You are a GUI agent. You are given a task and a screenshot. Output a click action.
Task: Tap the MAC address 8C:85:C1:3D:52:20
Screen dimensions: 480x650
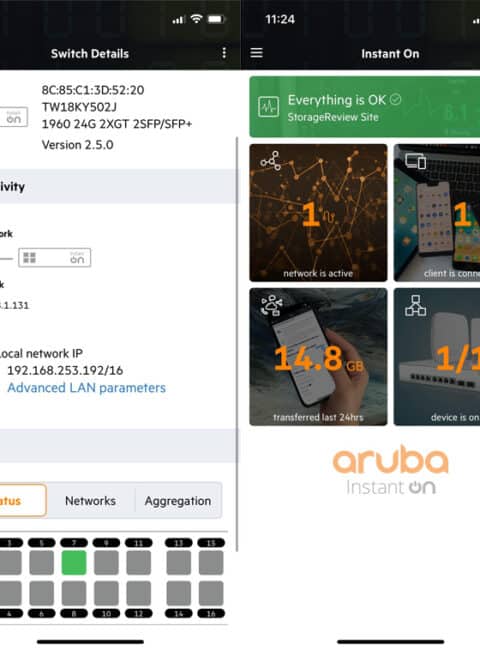coord(93,90)
